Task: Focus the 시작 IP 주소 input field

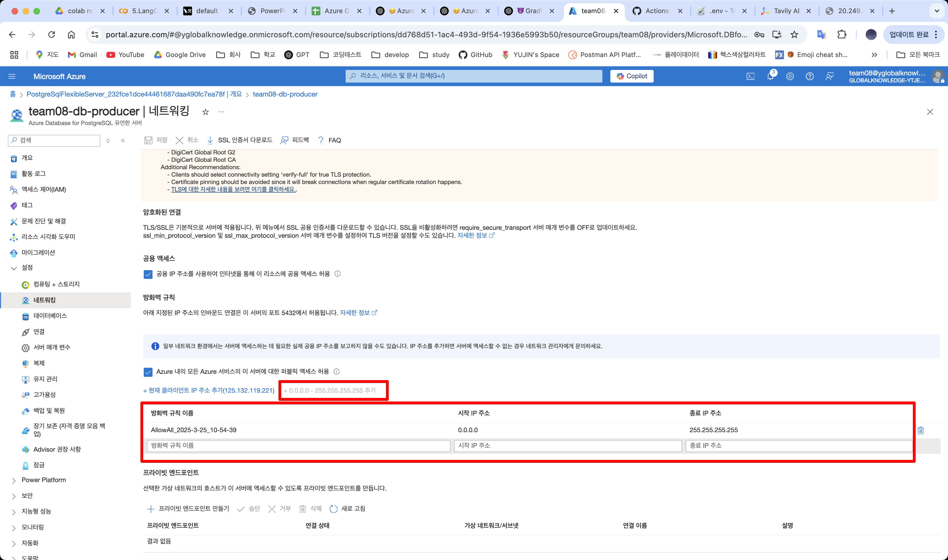Action: coord(568,446)
